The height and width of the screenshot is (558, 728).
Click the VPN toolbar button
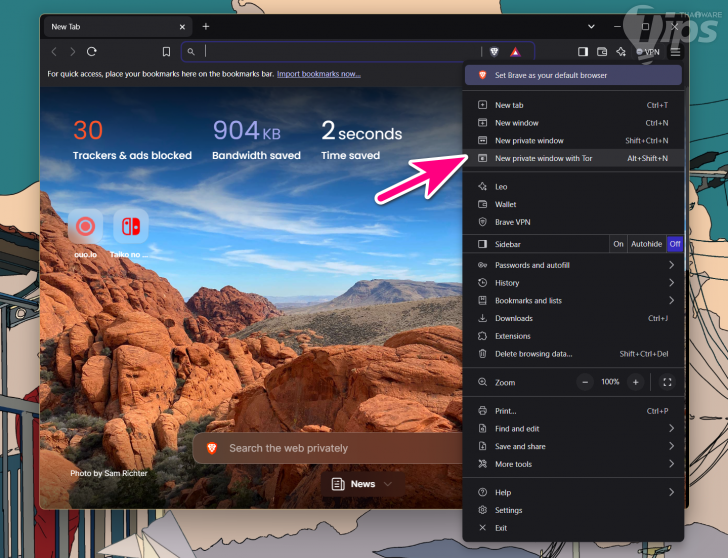[x=648, y=52]
